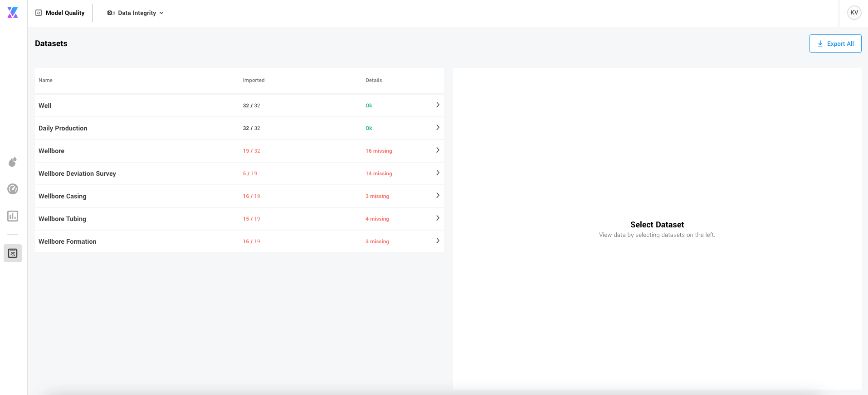Click the '5 / 19' imported value
This screenshot has height=395, width=868.
(x=250, y=173)
